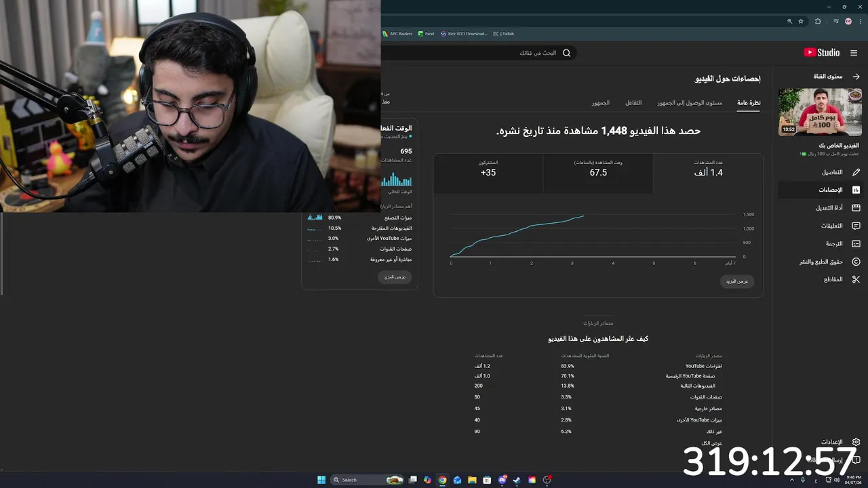Open the ARC Raiders bookmark
868x488 pixels.
[x=397, y=33]
